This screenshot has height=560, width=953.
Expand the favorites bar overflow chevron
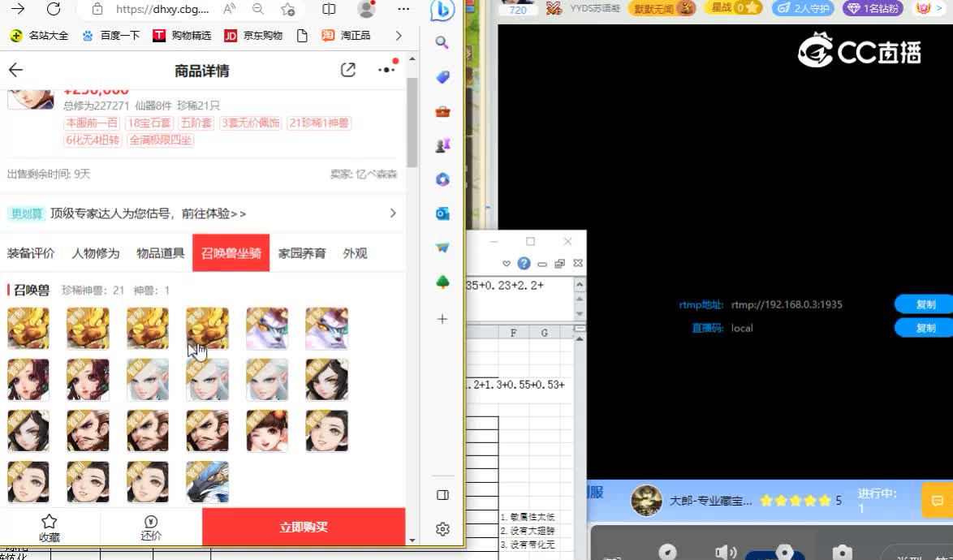point(397,36)
